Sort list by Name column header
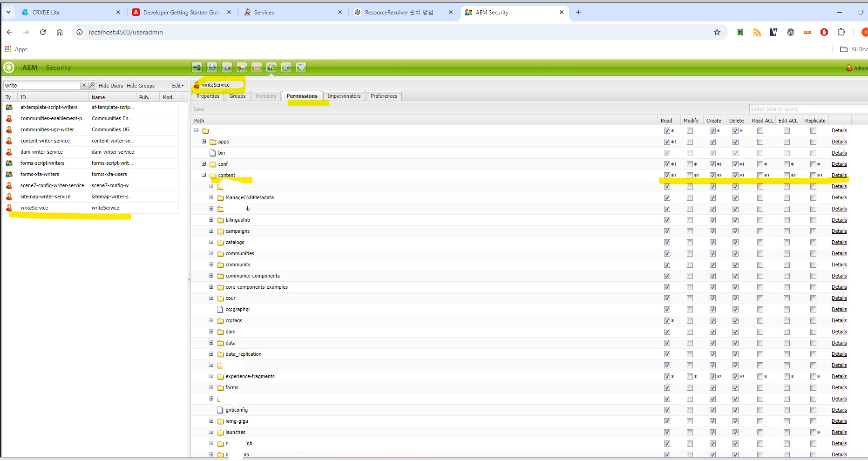868x461 pixels. coord(113,97)
